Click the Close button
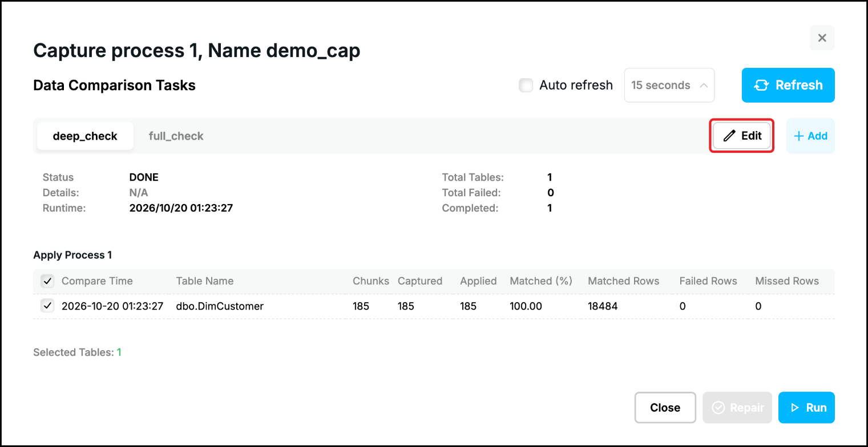 point(665,408)
